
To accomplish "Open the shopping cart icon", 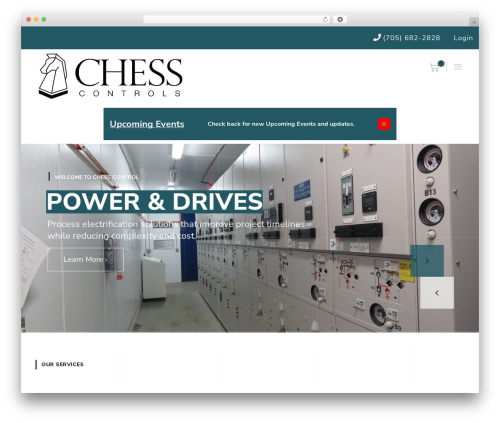I will click(434, 68).
